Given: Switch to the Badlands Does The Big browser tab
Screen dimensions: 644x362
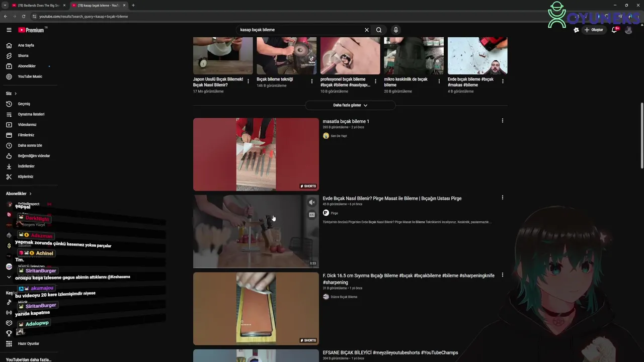Looking at the screenshot, I should coord(38,5).
